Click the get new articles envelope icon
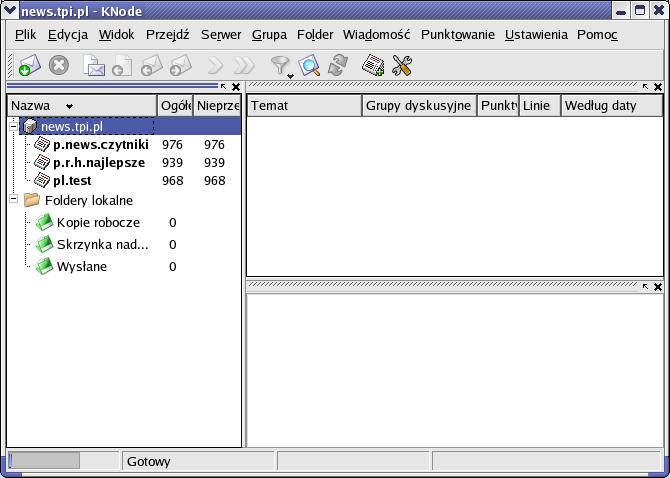Viewport: 670px width, 478px height. tap(29, 66)
